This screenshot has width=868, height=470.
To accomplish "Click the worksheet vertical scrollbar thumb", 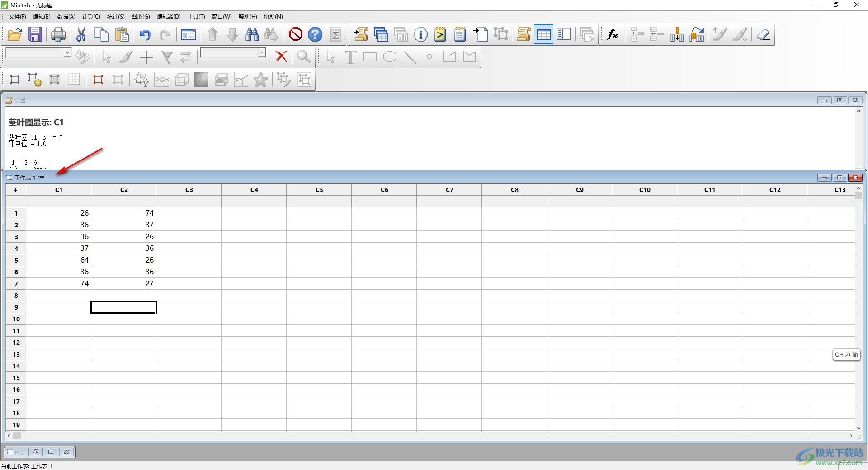I will pos(859,195).
